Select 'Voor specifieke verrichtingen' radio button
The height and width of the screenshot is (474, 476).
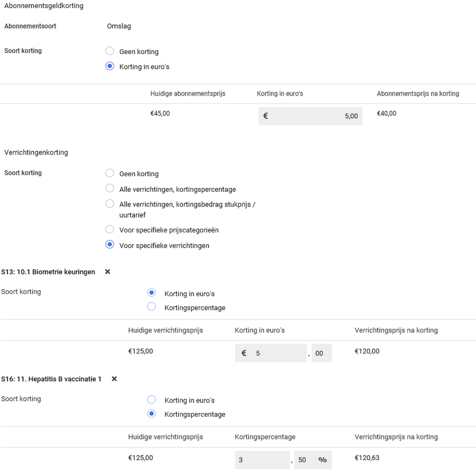point(110,245)
